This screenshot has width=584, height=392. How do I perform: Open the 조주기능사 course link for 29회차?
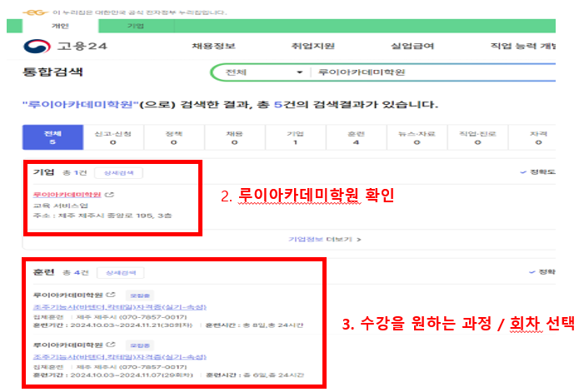point(120,357)
